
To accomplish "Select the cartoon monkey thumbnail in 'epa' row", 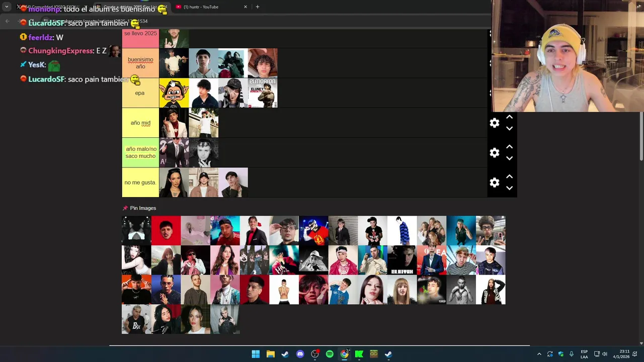I will pyautogui.click(x=174, y=93).
